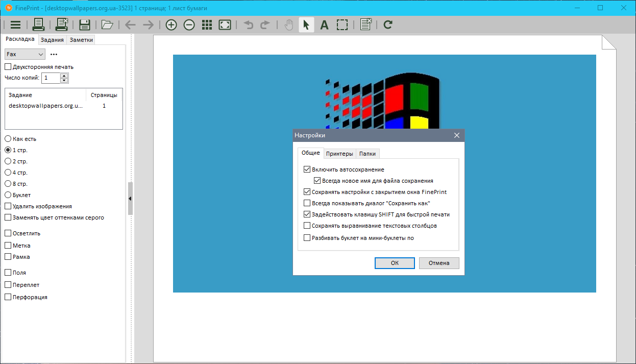Go to previous page with left arrow
The image size is (636, 364).
130,25
